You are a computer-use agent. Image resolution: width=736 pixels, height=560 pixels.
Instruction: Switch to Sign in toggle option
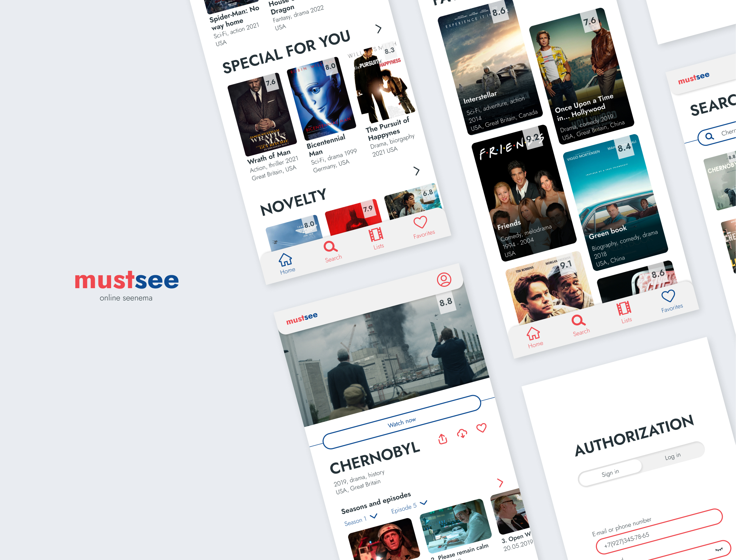pyautogui.click(x=610, y=473)
